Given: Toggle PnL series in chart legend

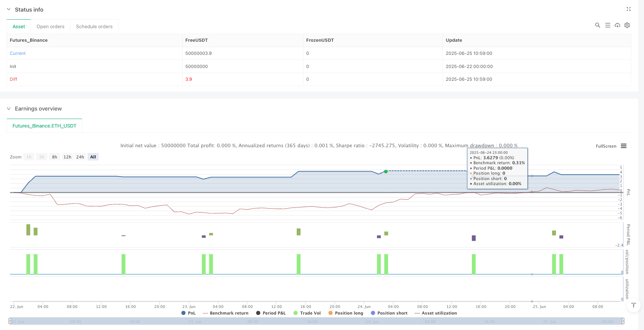Looking at the screenshot, I should pos(188,313).
